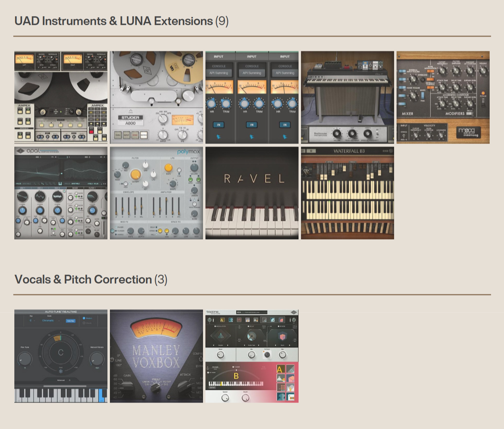
Task: Click the Delay disc icon in Topline's toolbar
Action: pyautogui.click(x=272, y=320)
